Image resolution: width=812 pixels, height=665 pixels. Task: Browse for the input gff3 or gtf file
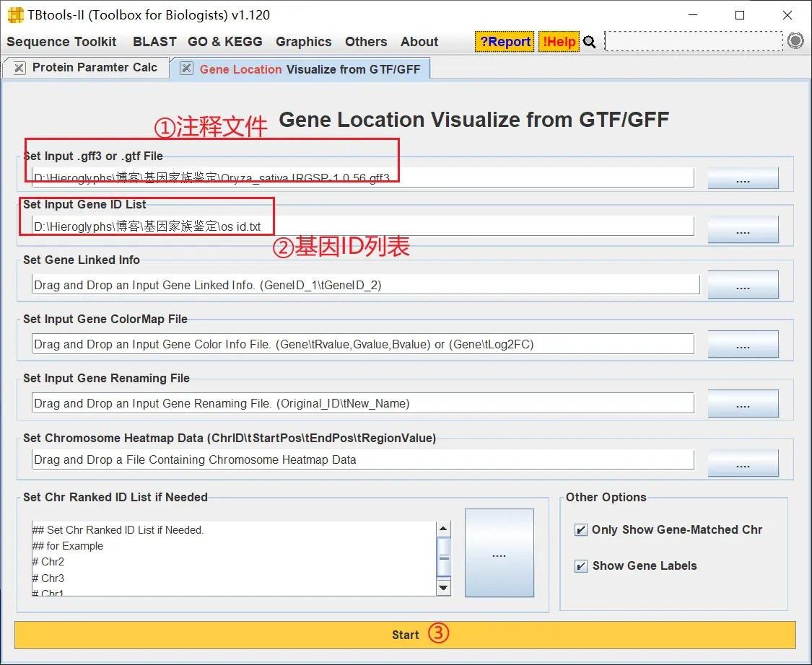743,179
